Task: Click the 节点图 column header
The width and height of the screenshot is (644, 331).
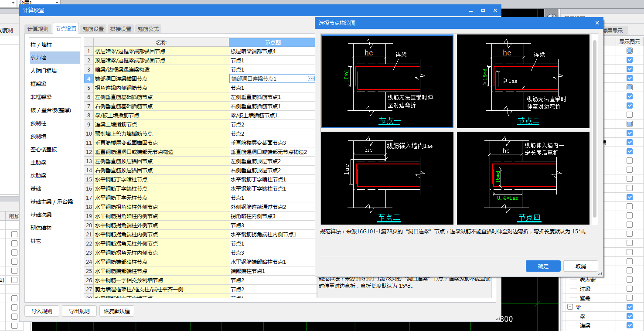Action: [273, 42]
